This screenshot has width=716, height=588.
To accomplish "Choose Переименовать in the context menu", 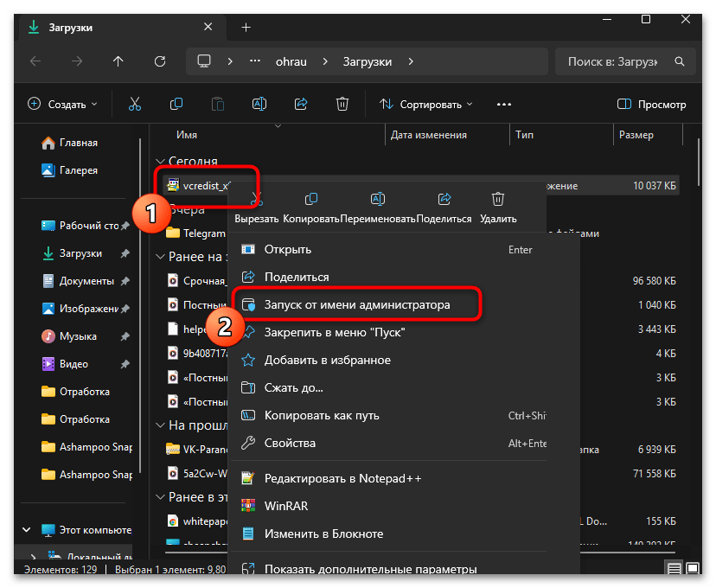I will 378,208.
